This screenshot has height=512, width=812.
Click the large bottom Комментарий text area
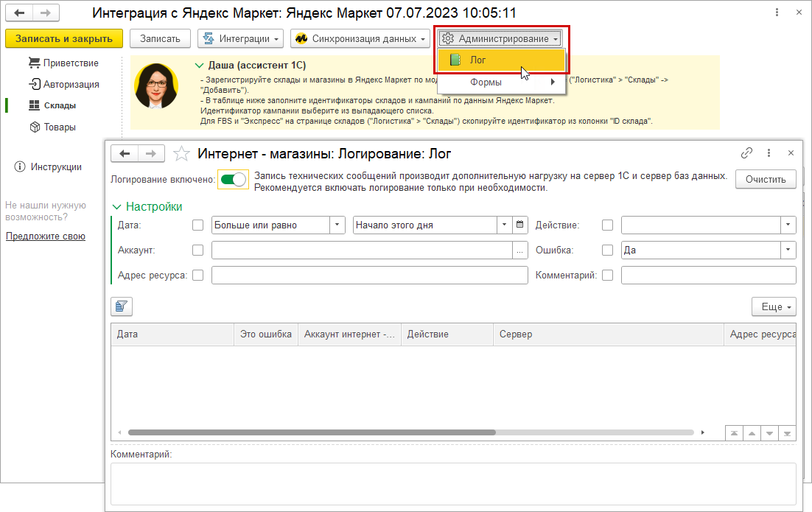pos(453,483)
